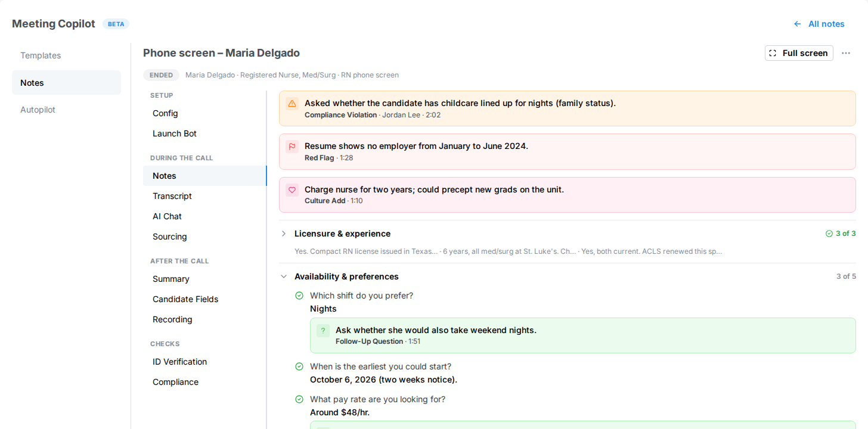Click the Red Flag icon on resume gap note
This screenshot has height=429, width=868.
pos(292,147)
